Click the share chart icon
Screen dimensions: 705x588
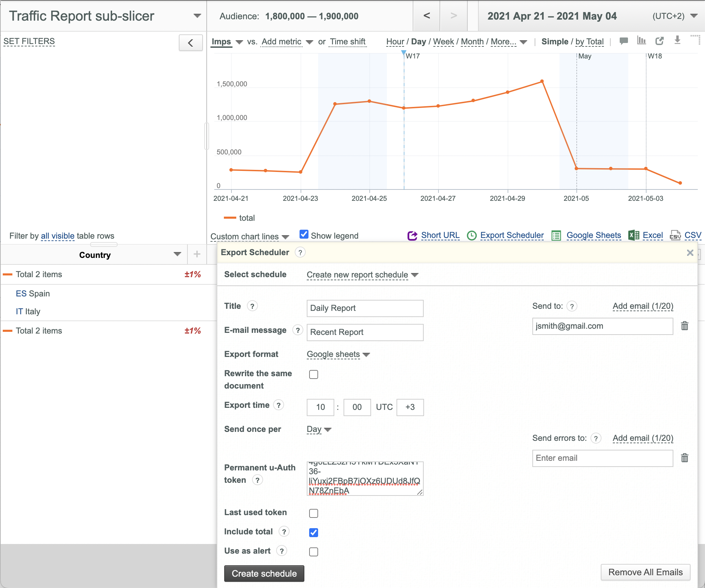(659, 41)
